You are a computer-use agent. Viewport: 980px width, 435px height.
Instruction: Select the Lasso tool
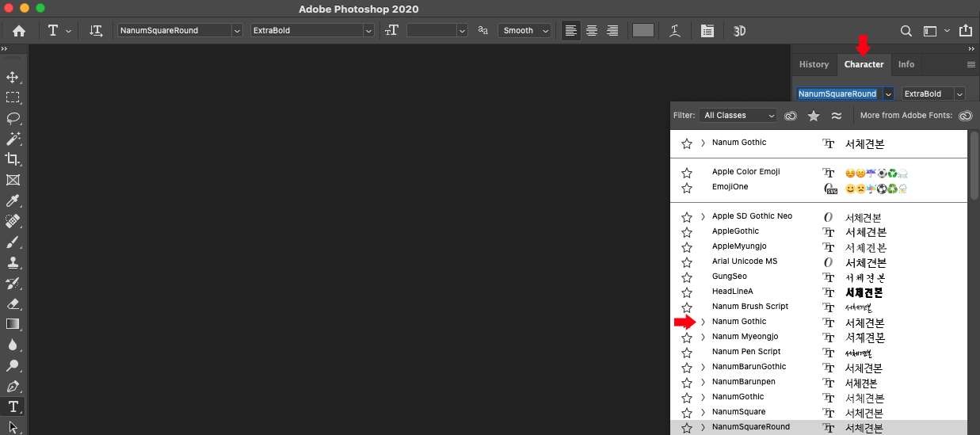pyautogui.click(x=13, y=118)
